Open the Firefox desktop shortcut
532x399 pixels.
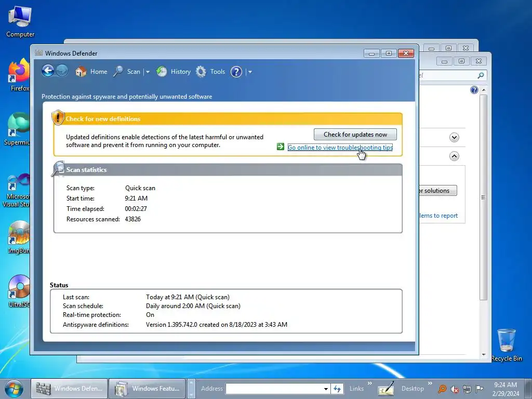19,75
